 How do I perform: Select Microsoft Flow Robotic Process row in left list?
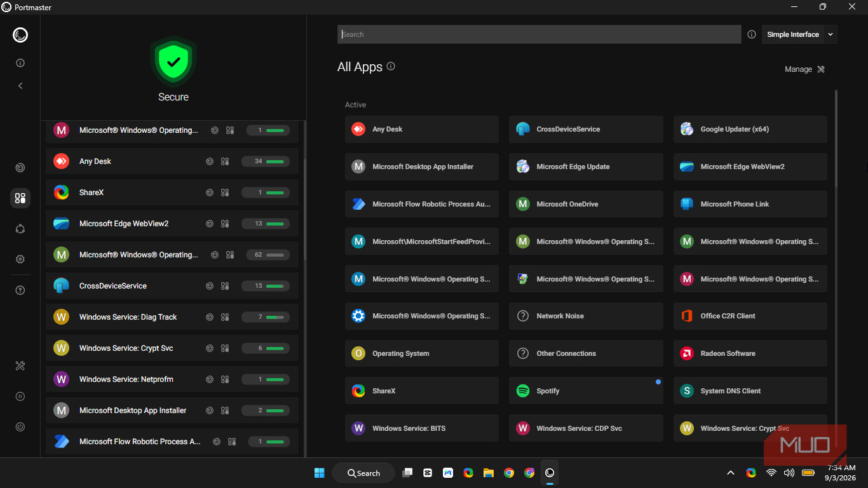172,442
